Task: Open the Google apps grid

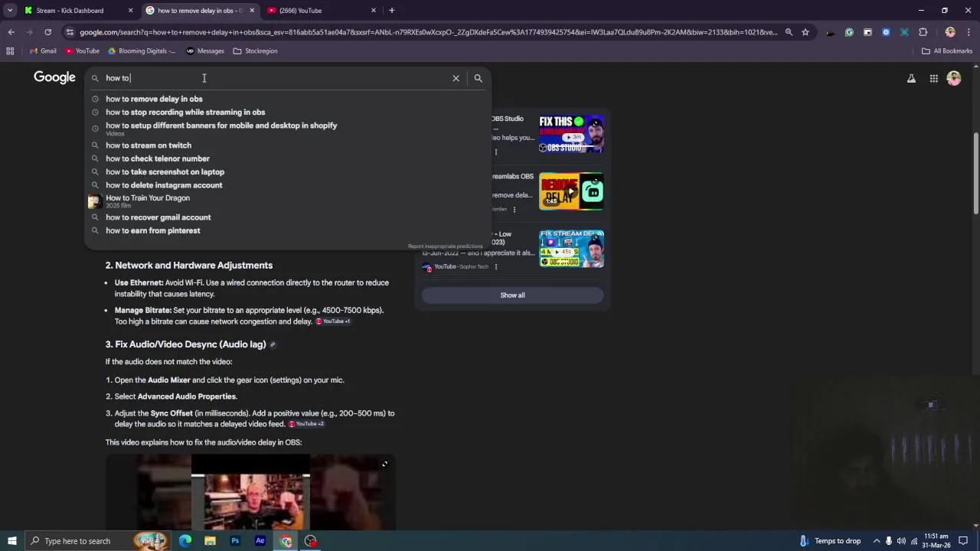Action: tap(933, 78)
